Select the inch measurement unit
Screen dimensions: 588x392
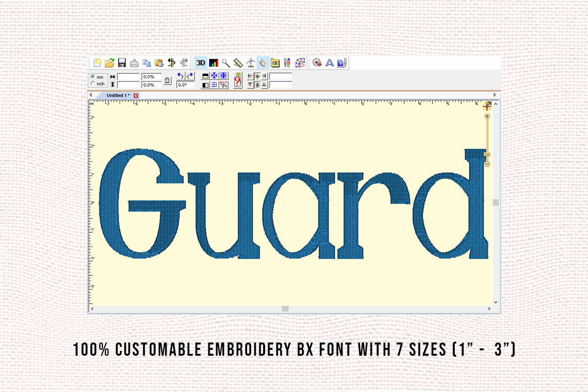point(93,82)
